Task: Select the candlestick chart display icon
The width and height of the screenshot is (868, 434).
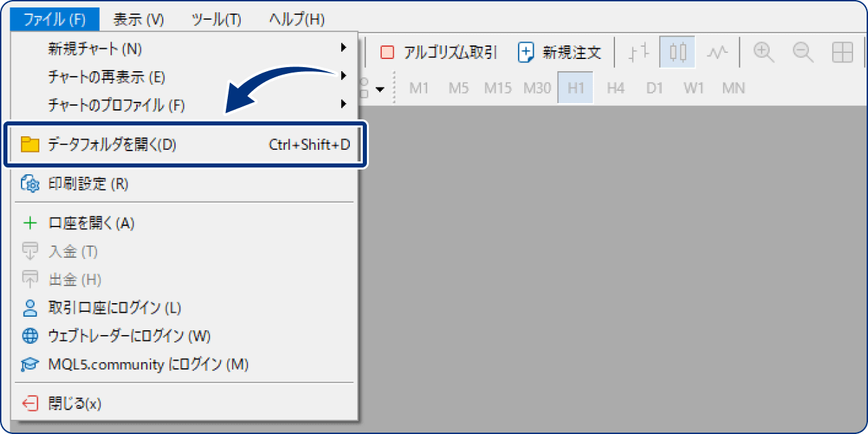Action: pyautogui.click(x=676, y=52)
